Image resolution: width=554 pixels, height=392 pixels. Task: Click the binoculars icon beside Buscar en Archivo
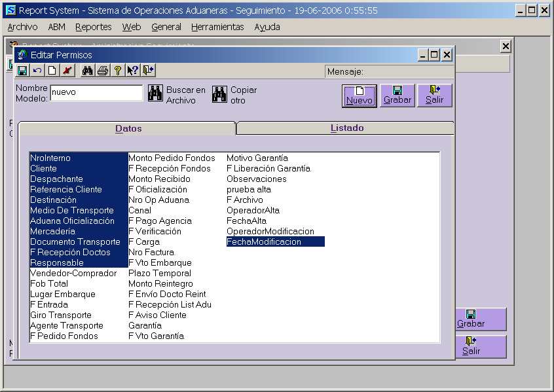tap(155, 94)
